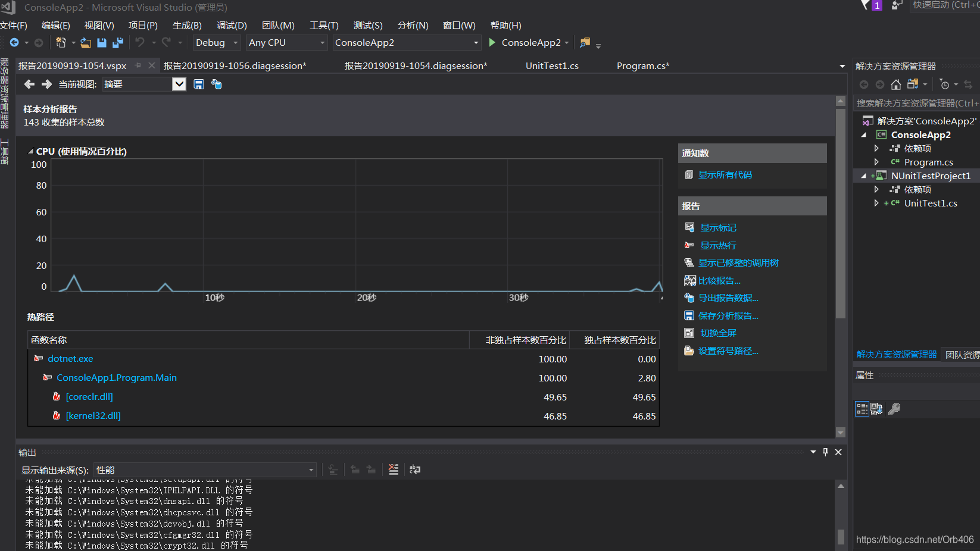Click the save file floppy icon
980x551 pixels.
pyautogui.click(x=102, y=43)
